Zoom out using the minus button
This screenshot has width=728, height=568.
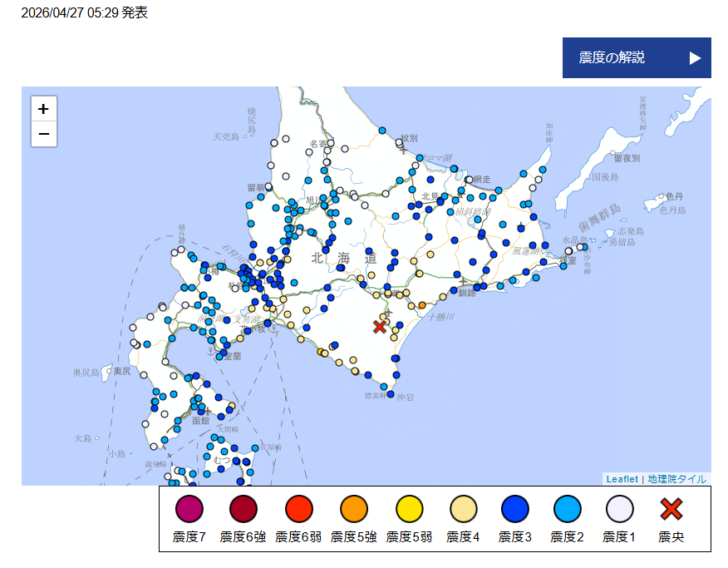coord(43,134)
